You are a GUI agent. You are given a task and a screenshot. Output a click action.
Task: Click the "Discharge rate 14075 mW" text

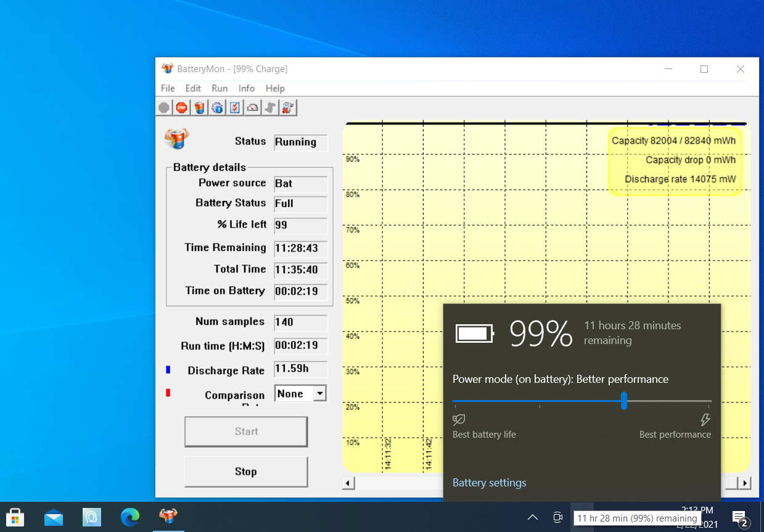pyautogui.click(x=680, y=179)
